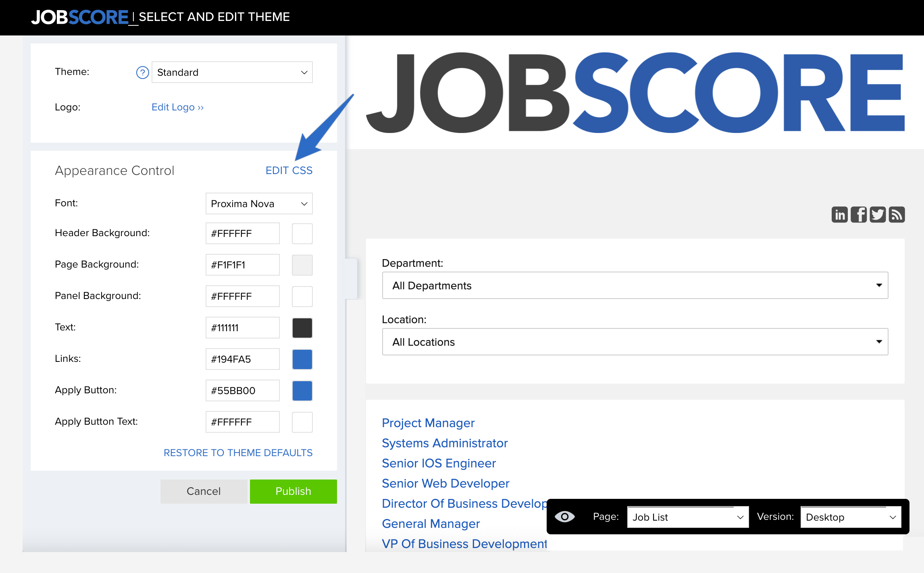Viewport: 924px width, 573px height.
Task: Open the Project Manager job link
Action: pyautogui.click(x=428, y=423)
